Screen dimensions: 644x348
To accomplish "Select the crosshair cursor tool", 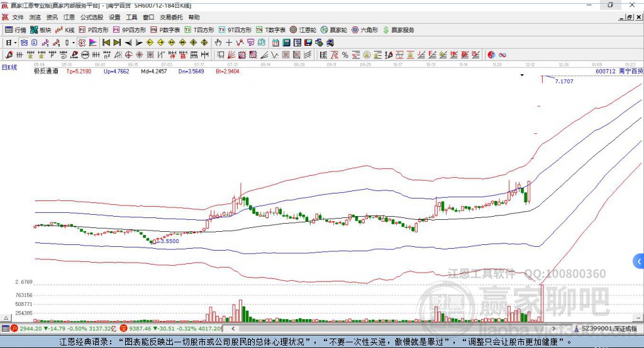I will tap(229, 43).
